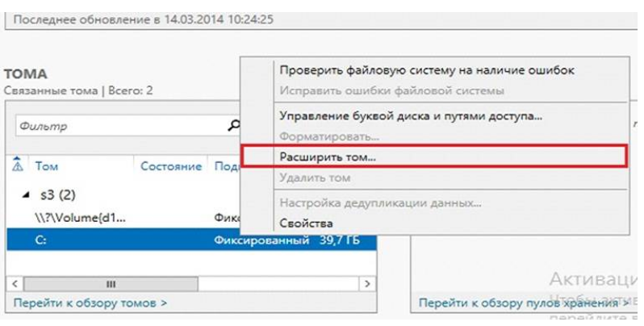Click the warning triangle column header icon
This screenshot has height=326, width=644.
(x=19, y=165)
